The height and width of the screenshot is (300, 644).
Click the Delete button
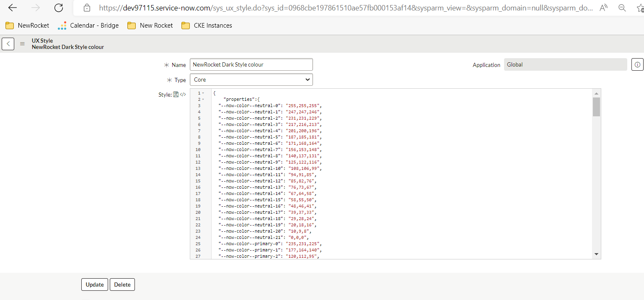click(x=122, y=285)
